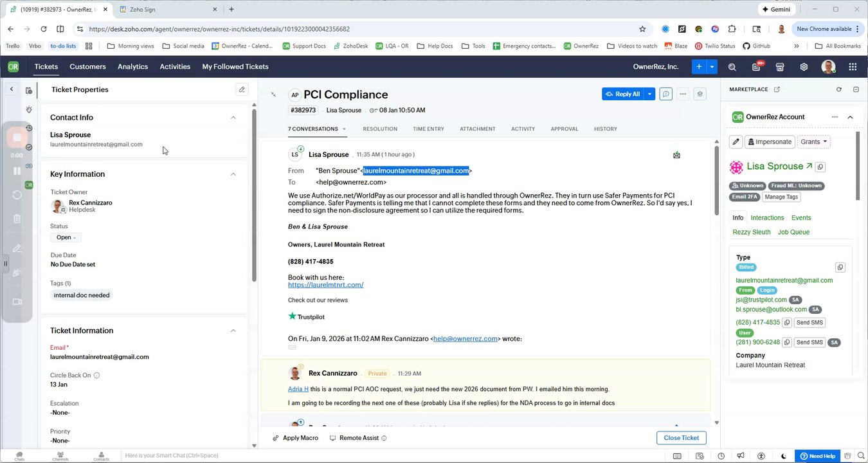
Task: Minimize the Marketplace panel
Action: pos(856,89)
